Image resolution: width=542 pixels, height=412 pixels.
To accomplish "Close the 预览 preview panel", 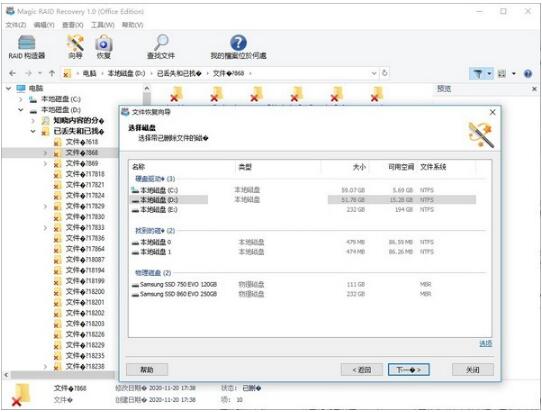I will (534, 89).
